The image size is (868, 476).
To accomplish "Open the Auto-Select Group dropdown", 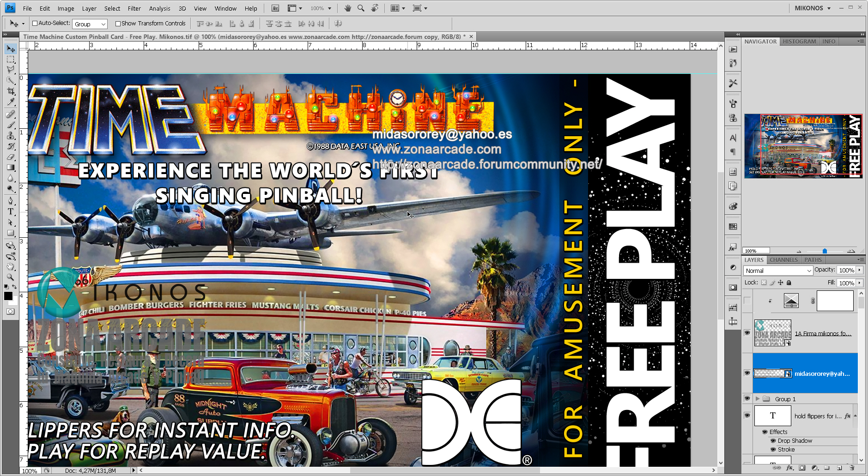I will pos(90,24).
